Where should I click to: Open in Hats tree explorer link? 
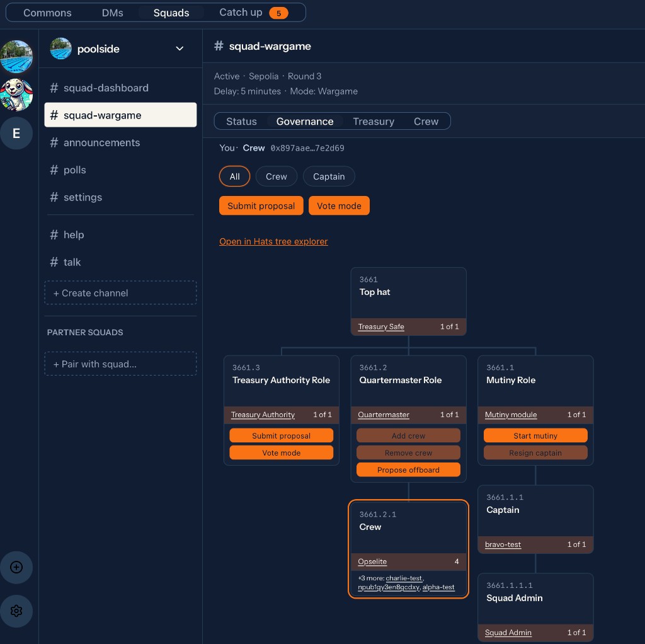pyautogui.click(x=273, y=241)
